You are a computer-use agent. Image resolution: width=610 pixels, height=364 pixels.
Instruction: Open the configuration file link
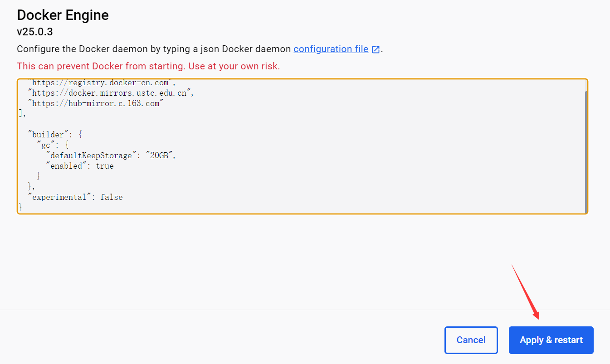[x=331, y=49]
